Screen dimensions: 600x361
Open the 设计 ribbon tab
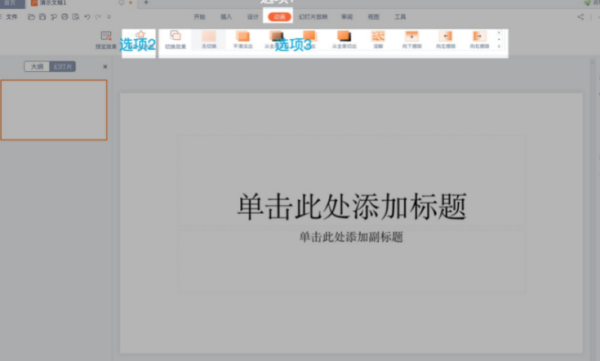253,17
